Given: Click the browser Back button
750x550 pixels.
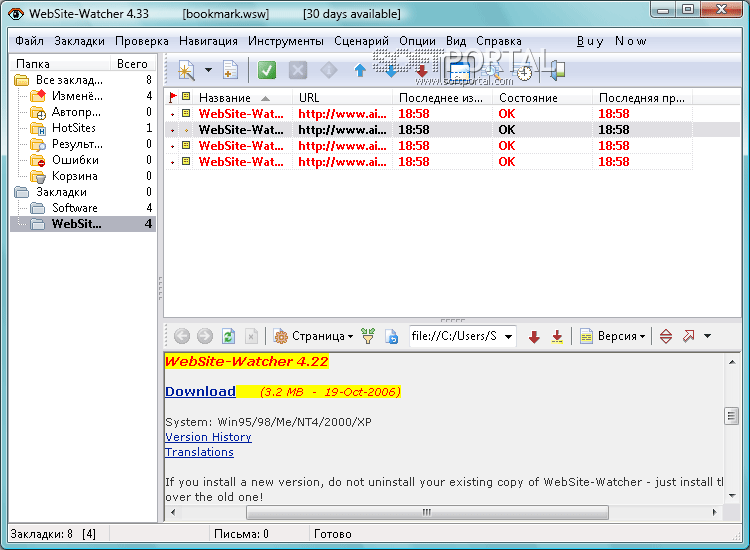Looking at the screenshot, I should coord(182,336).
